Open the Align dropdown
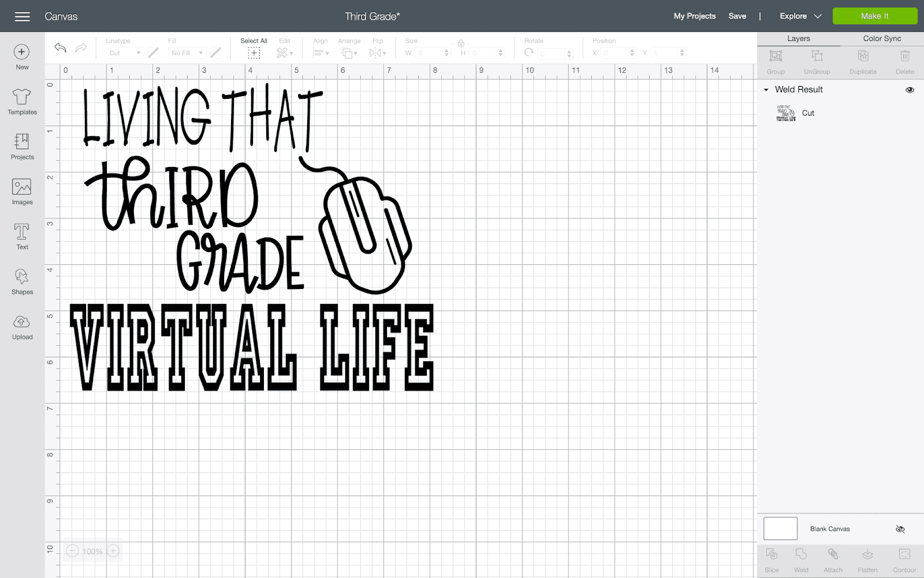Viewport: 924px width, 578px height. [321, 53]
